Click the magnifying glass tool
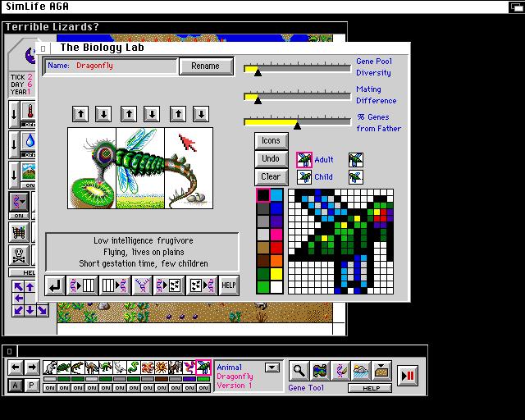525x420 pixels. [x=299, y=370]
